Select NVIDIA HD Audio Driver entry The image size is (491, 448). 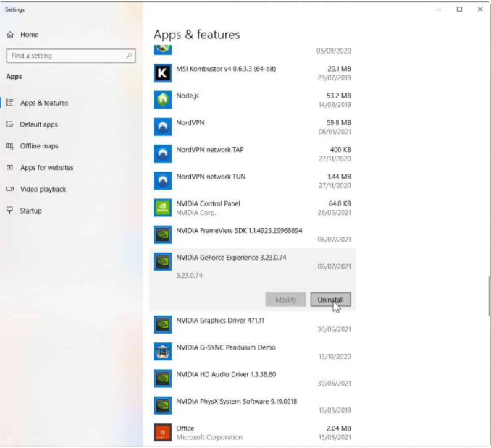[x=226, y=374]
